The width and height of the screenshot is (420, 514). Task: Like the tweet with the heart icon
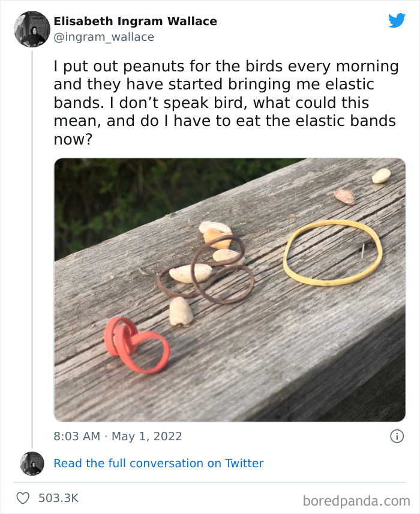click(23, 498)
